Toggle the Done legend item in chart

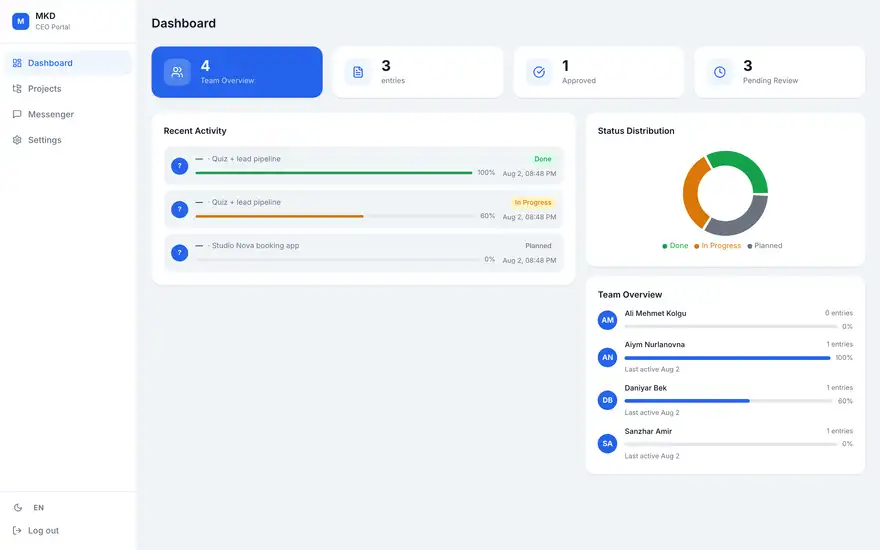coord(675,246)
